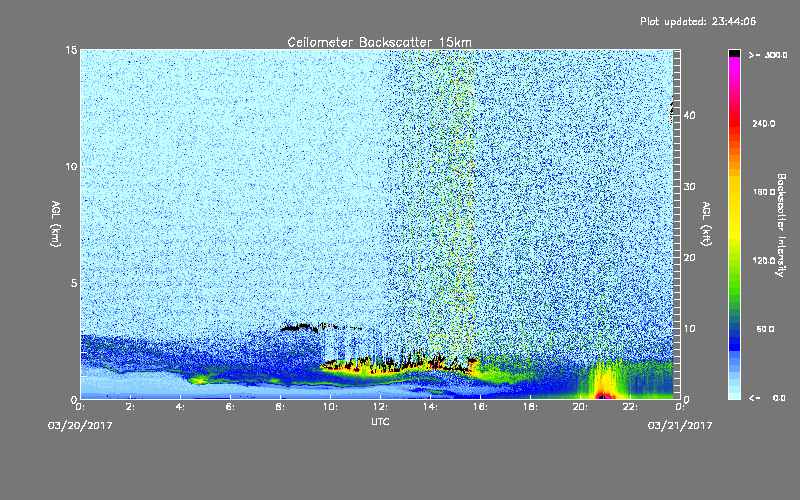Click the "AGL (kft)" right axis label
Image resolution: width=800 pixels, height=500 pixels.
click(x=706, y=223)
